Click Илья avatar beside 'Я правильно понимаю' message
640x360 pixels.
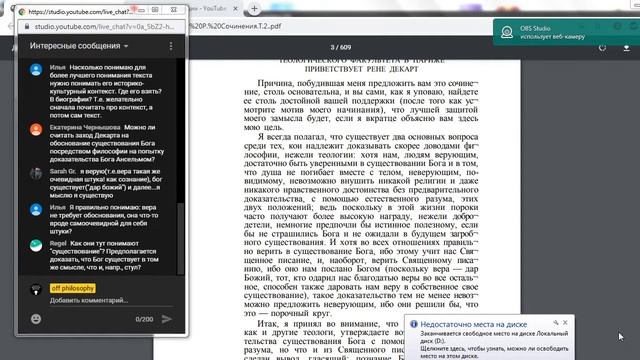36,209
